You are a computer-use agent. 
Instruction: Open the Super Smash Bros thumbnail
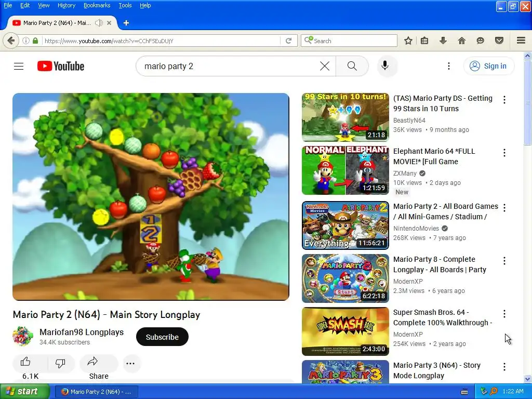[345, 331]
